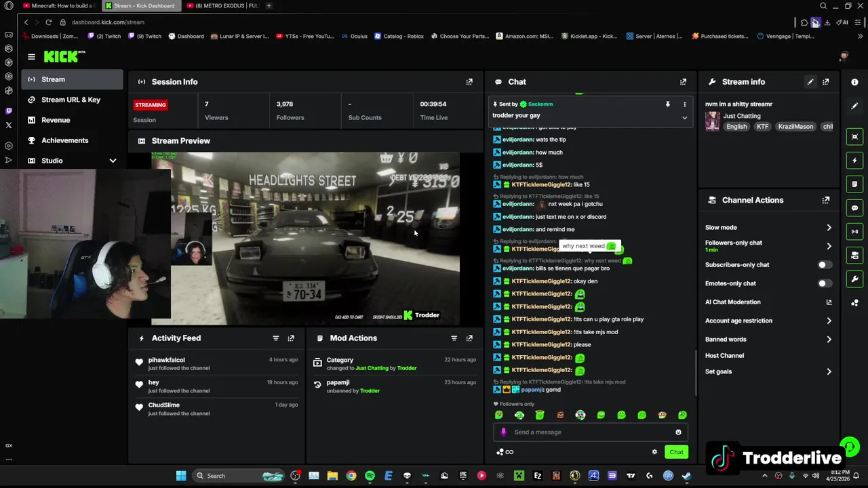This screenshot has height=488, width=868.
Task: Click the channel points infinity icon
Action: [509, 452]
